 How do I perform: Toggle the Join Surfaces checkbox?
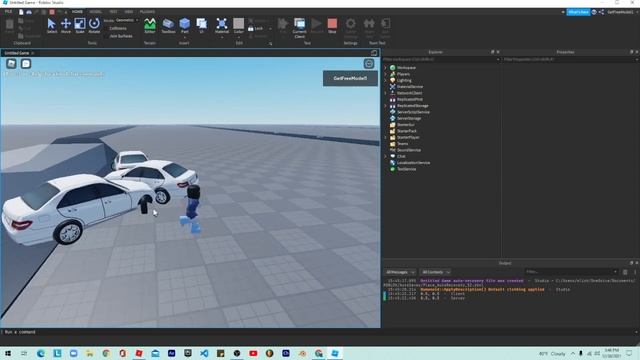(x=118, y=36)
